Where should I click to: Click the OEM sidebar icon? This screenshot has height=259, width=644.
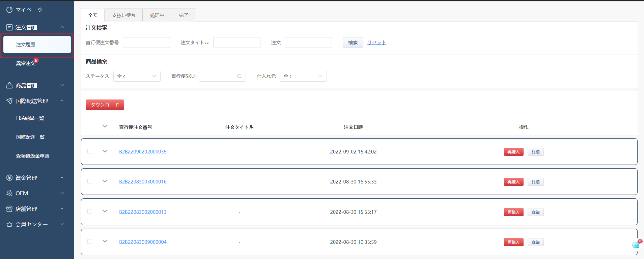(9, 193)
